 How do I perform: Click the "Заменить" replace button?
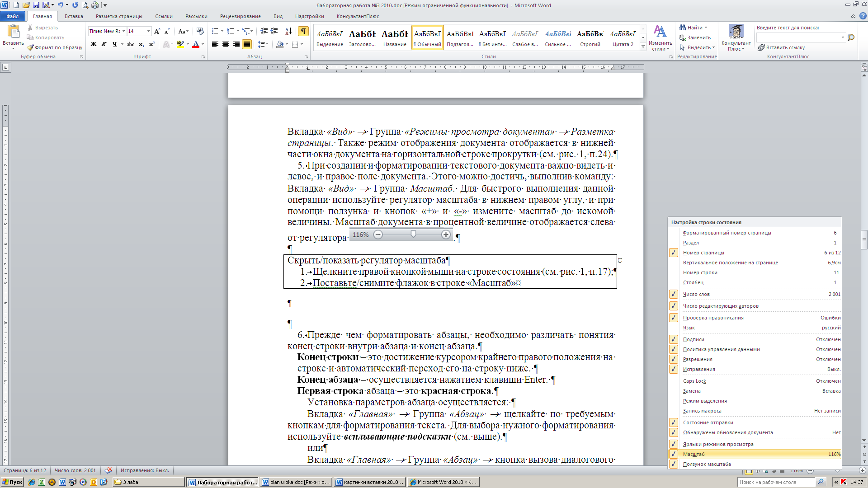(695, 38)
